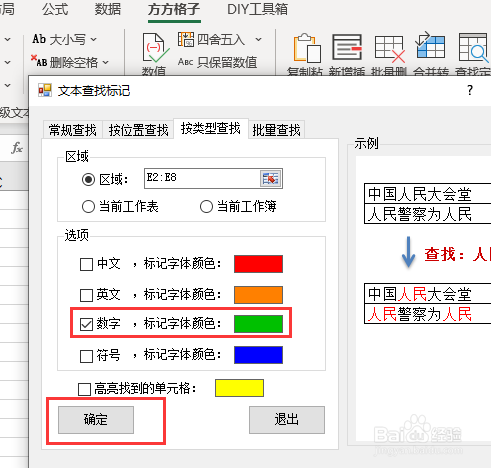The image size is (491, 468).
Task: Enable the 符号 checkbox
Action: click(x=86, y=356)
